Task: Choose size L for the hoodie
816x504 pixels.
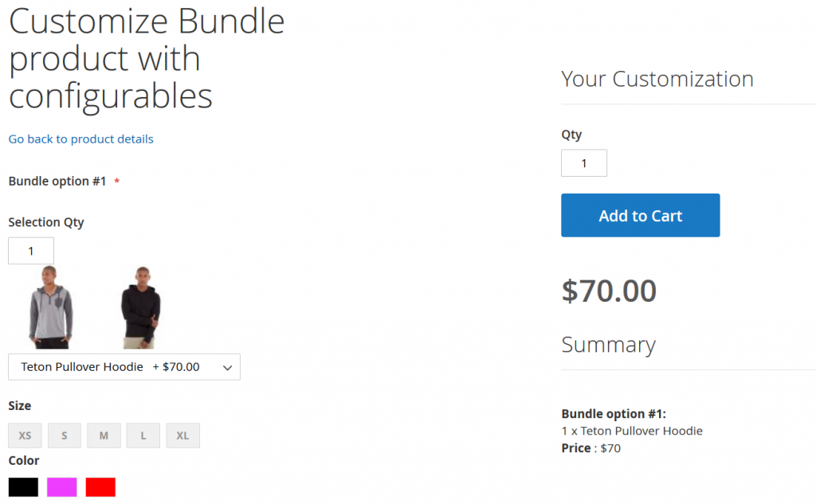Action: point(143,436)
